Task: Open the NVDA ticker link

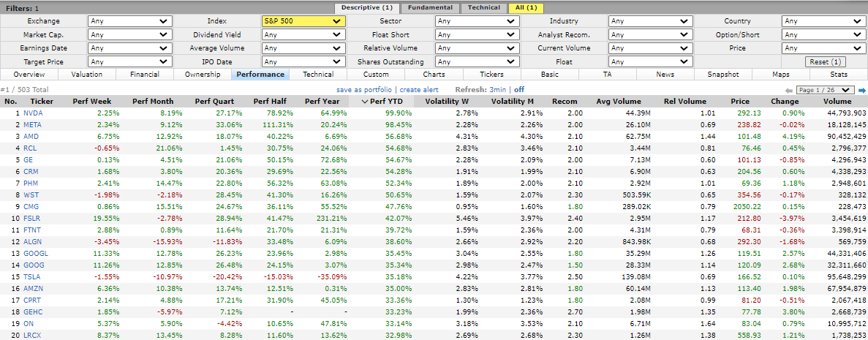Action: coord(33,113)
